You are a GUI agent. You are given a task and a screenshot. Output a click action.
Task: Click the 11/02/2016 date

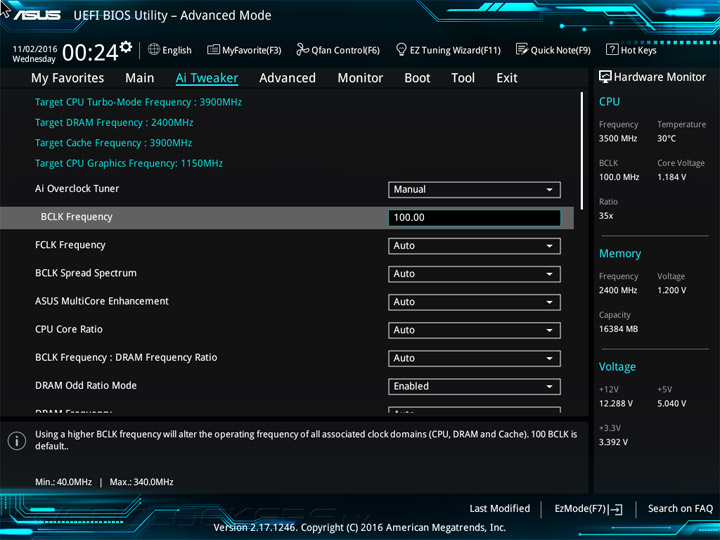click(x=35, y=49)
